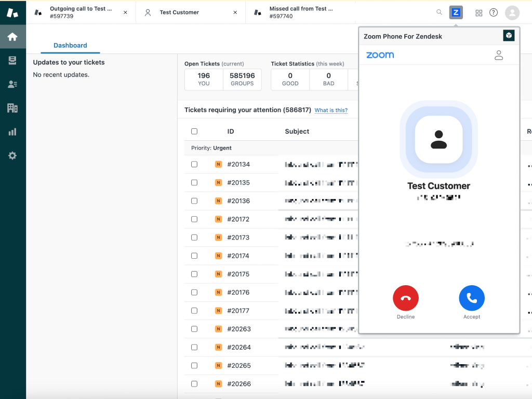This screenshot has width=532, height=399.
Task: Decline the incoming Zoom call
Action: click(406, 298)
